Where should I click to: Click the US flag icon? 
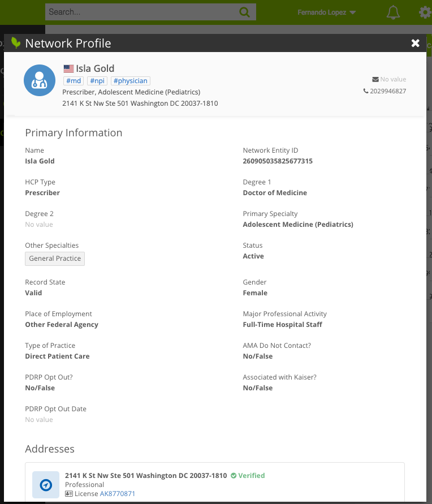pyautogui.click(x=68, y=68)
